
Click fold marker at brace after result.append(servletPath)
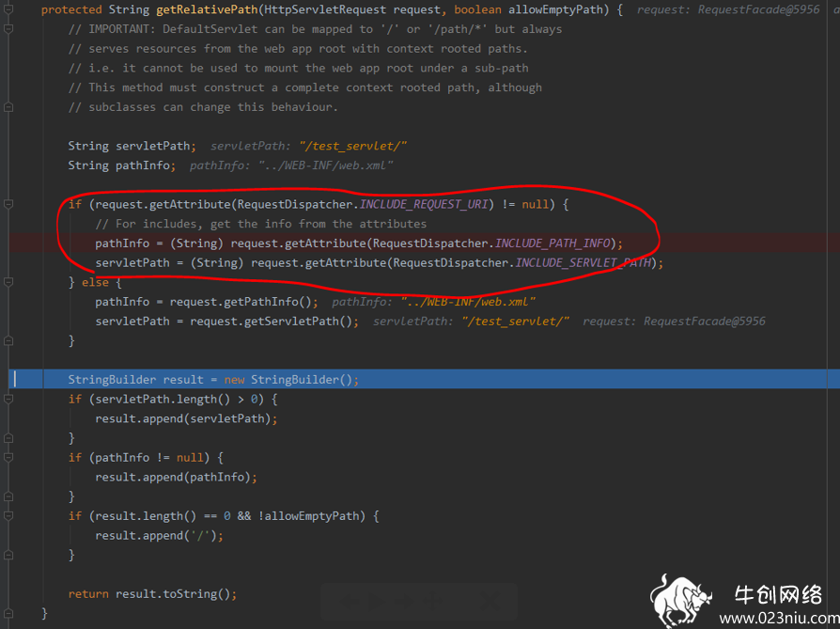pos(8,438)
